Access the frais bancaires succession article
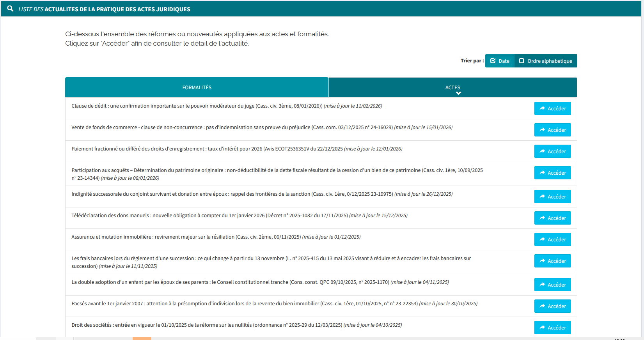The image size is (644, 340). pyautogui.click(x=552, y=261)
